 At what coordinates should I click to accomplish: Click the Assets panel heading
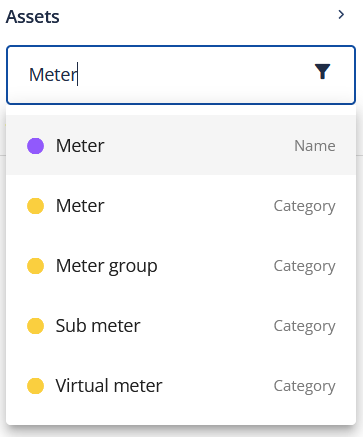[x=33, y=17]
